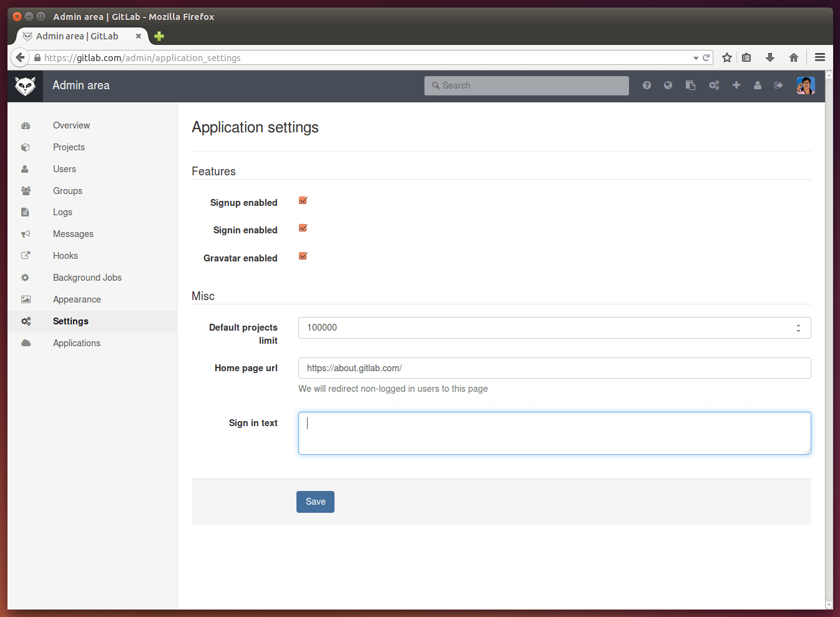Toggle Gravatar enabled off
The width and height of the screenshot is (840, 617).
click(303, 256)
